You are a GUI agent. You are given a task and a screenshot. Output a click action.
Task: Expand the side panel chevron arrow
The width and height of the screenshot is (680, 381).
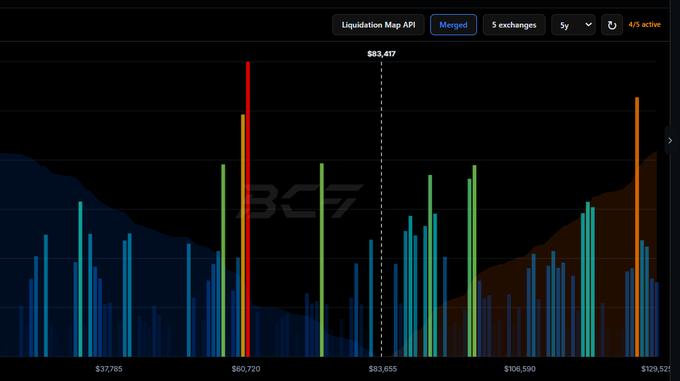[x=670, y=140]
